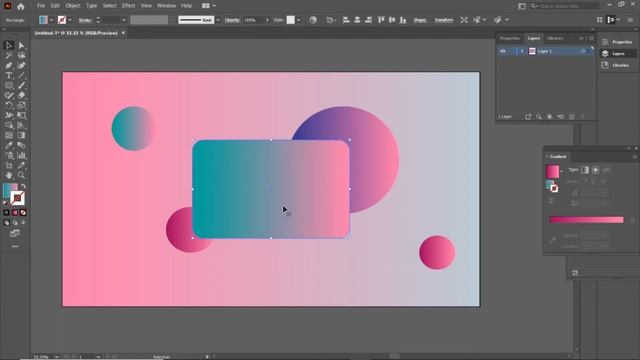The image size is (640, 360).
Task: Open the Window menu
Action: 167,6
